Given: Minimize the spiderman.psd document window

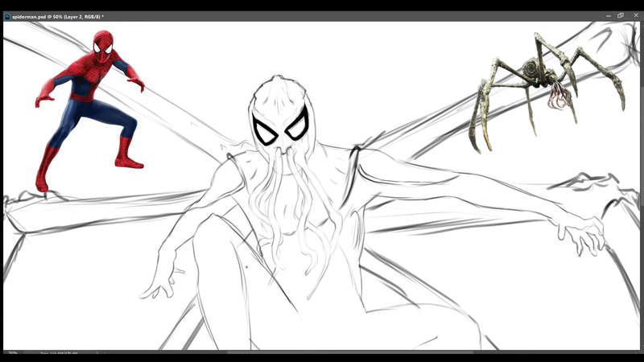Looking at the screenshot, I should (607, 15).
